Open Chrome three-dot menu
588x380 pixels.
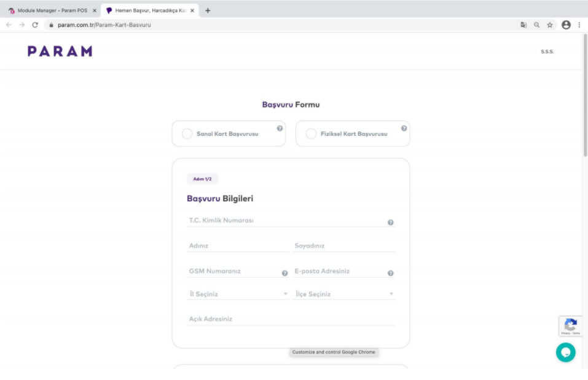(579, 25)
